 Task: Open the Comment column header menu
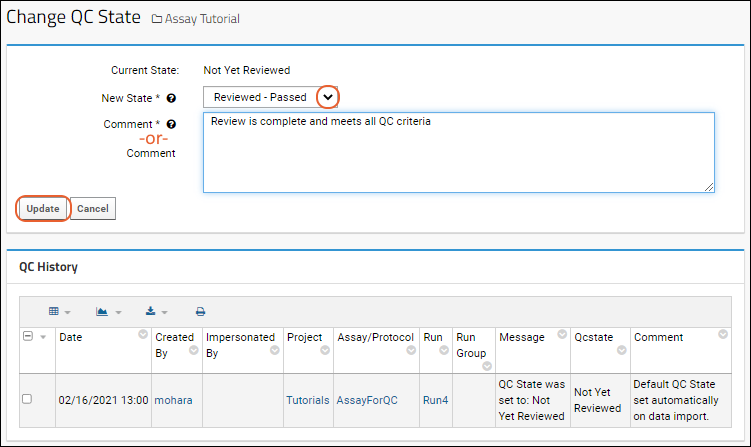723,334
